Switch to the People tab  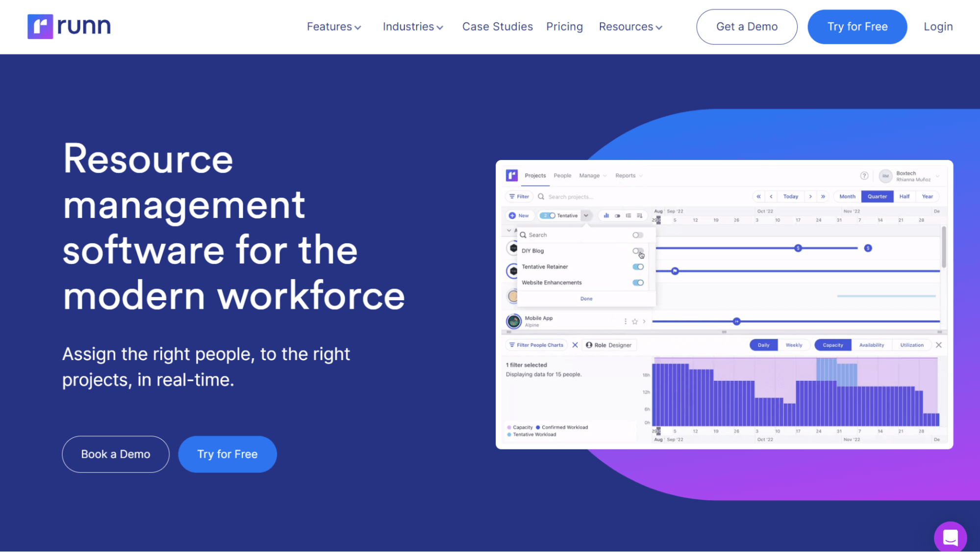point(563,175)
